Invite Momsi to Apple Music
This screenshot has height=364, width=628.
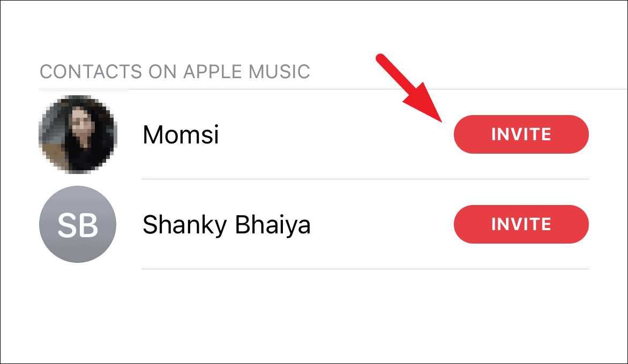point(521,134)
